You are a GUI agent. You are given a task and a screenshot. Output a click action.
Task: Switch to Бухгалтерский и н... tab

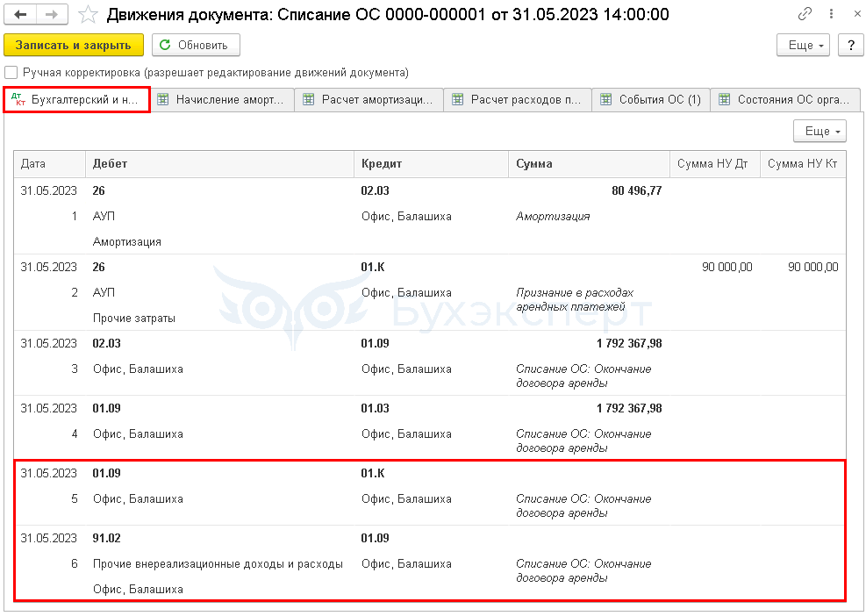76,100
